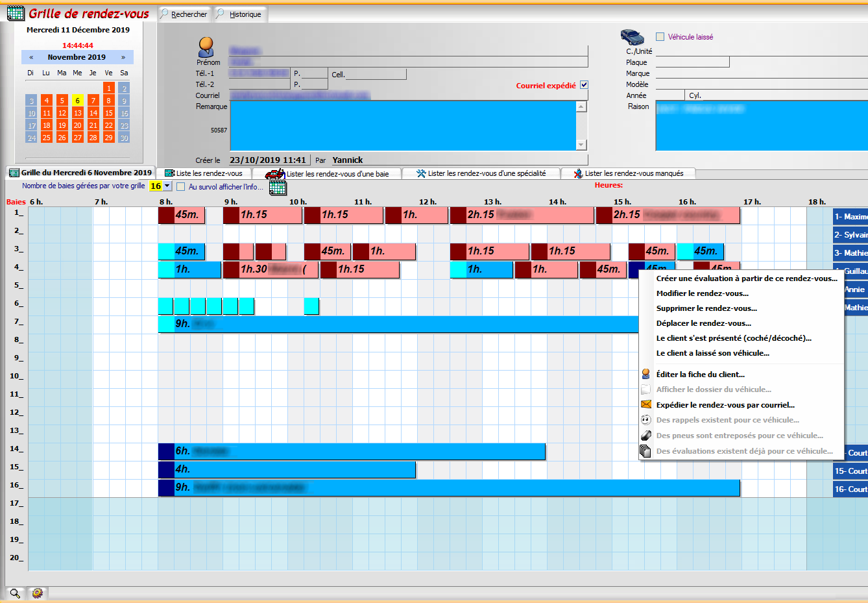
Task: Click the calendar grid icon beside the title
Action: pos(16,14)
